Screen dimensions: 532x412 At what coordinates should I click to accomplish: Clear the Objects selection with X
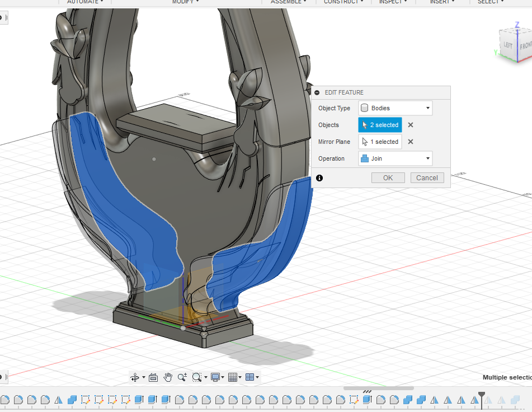pyautogui.click(x=410, y=125)
